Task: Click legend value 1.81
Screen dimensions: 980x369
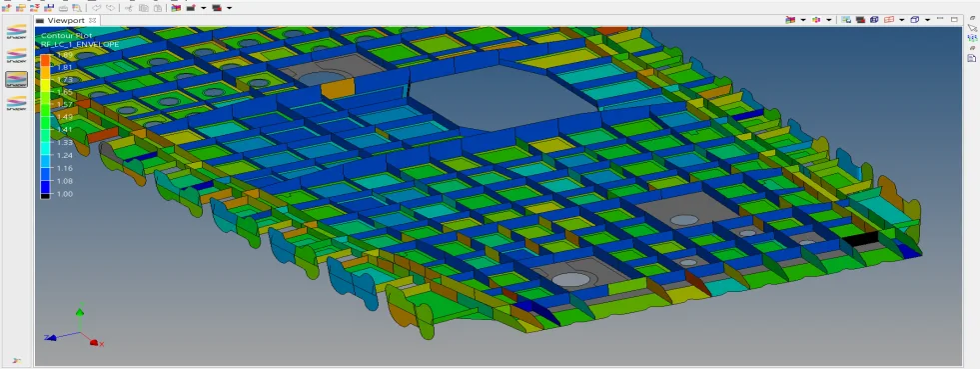Action: [x=64, y=67]
